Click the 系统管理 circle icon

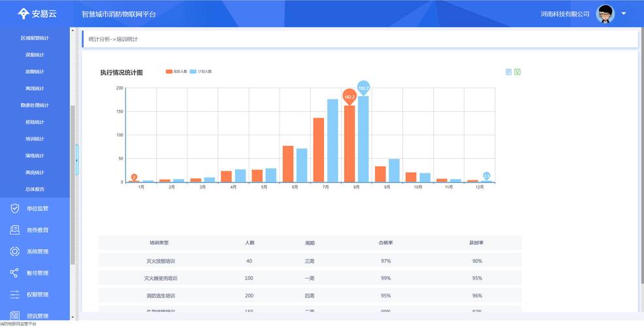pyautogui.click(x=15, y=251)
